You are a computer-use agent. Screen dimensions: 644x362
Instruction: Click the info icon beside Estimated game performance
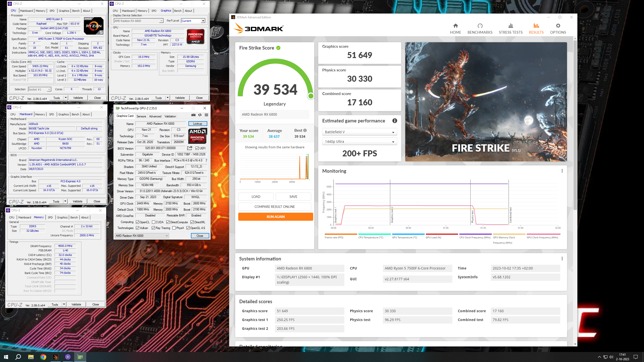395,121
